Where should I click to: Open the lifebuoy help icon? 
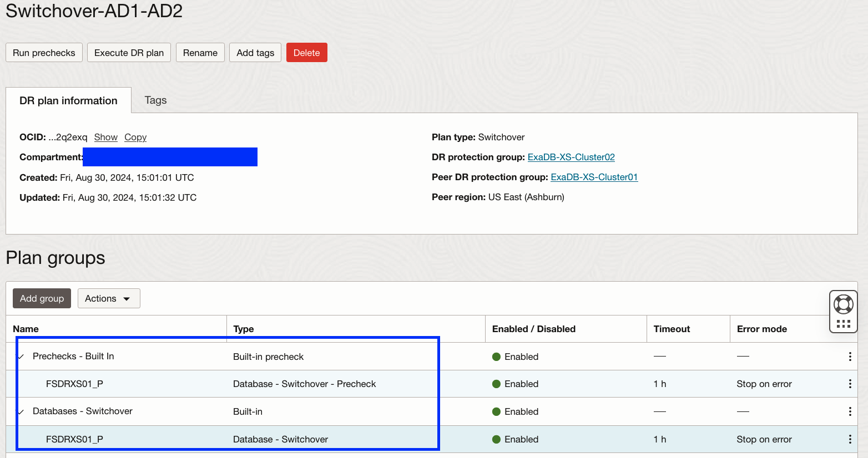point(843,304)
